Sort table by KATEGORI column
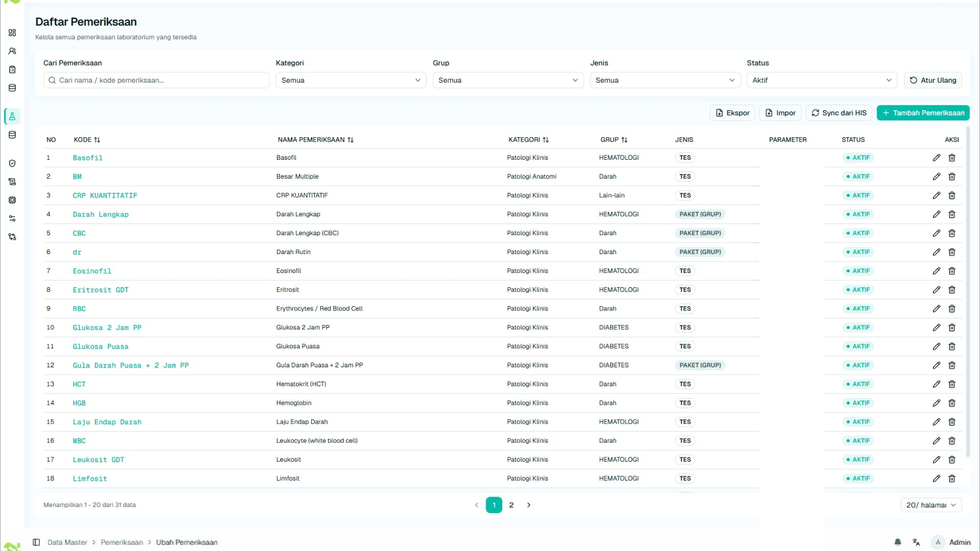 point(529,140)
